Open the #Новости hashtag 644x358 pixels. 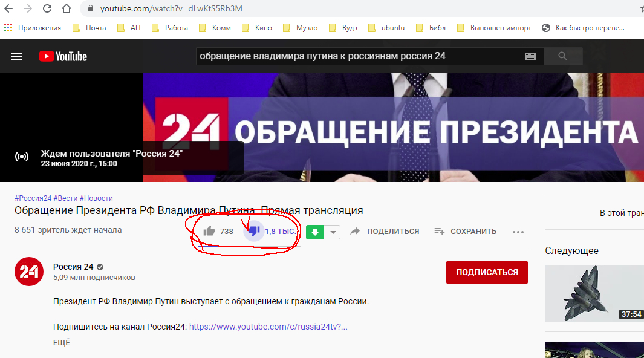click(96, 198)
